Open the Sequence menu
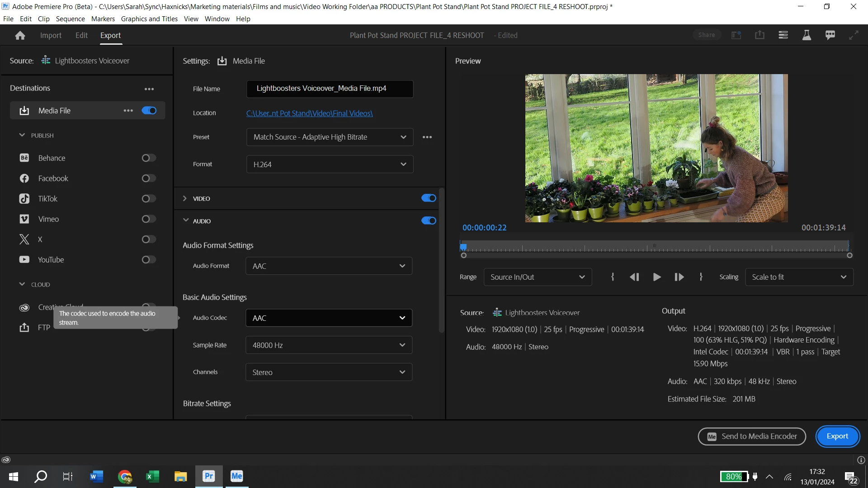The image size is (868, 488). coord(70,19)
